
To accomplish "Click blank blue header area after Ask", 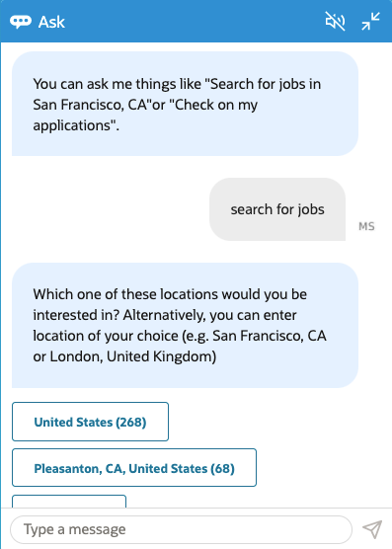I will [193, 22].
